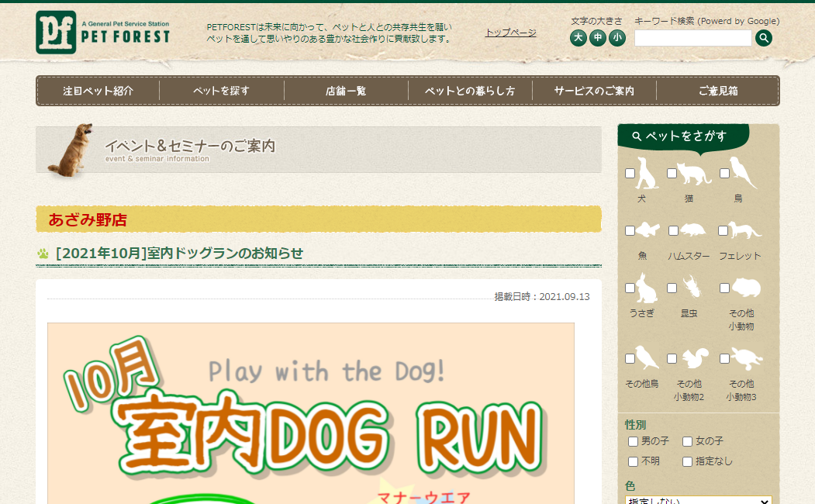
Task: Click the golden retriever banner image
Action: (70, 150)
